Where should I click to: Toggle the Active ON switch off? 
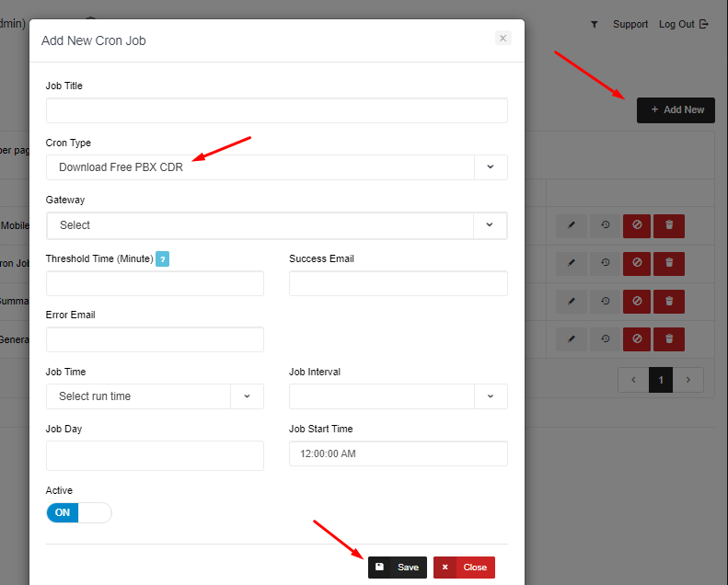click(78, 512)
